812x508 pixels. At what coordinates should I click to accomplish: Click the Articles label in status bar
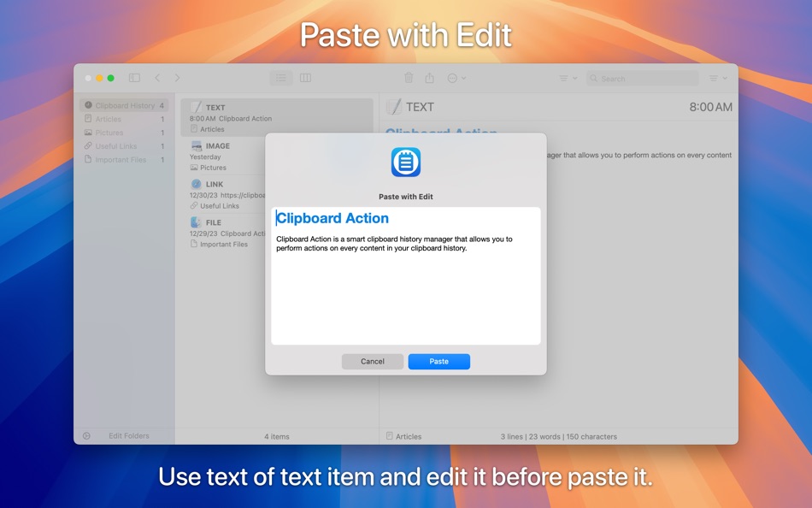click(409, 436)
